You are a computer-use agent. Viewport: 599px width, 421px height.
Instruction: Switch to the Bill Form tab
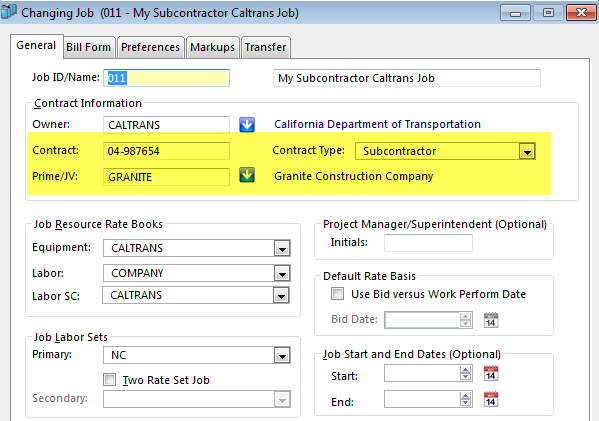tap(89, 47)
